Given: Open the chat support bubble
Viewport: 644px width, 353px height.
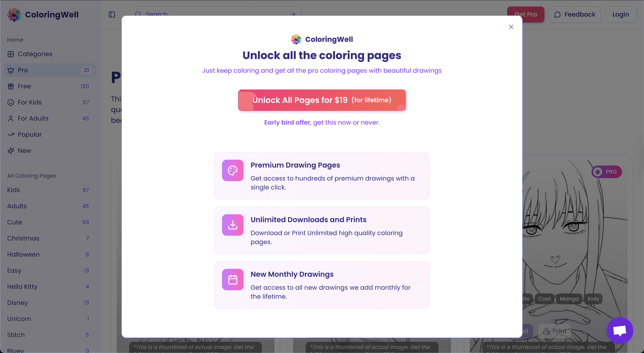Looking at the screenshot, I should pos(620,331).
